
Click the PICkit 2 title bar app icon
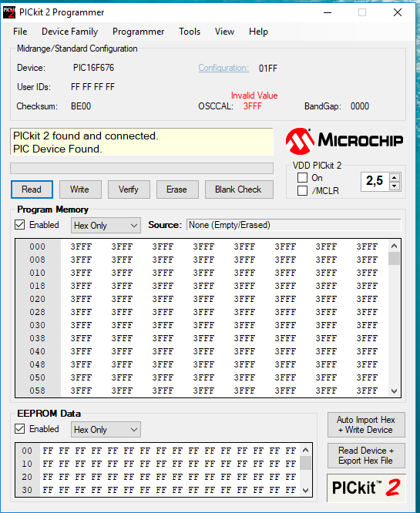(x=8, y=12)
